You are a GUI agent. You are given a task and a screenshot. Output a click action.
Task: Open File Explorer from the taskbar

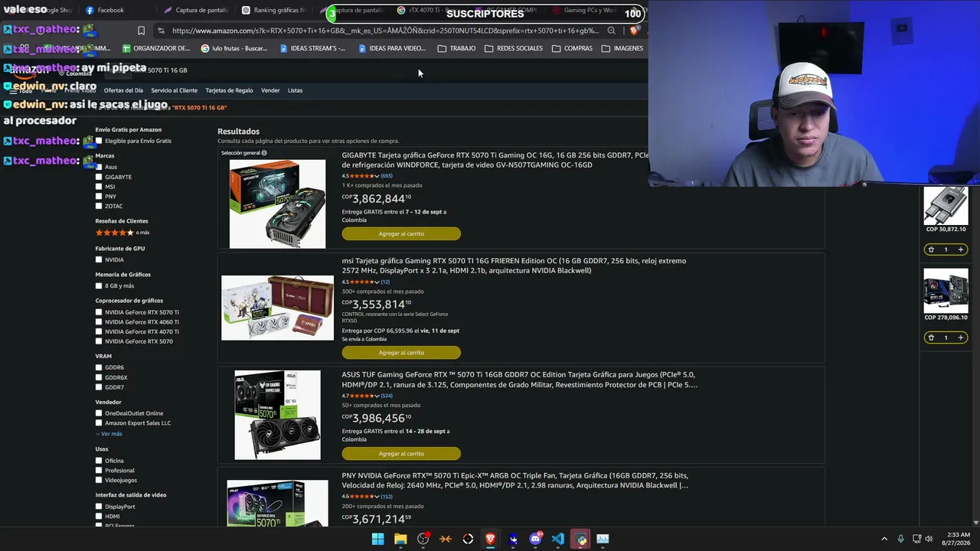pos(400,539)
